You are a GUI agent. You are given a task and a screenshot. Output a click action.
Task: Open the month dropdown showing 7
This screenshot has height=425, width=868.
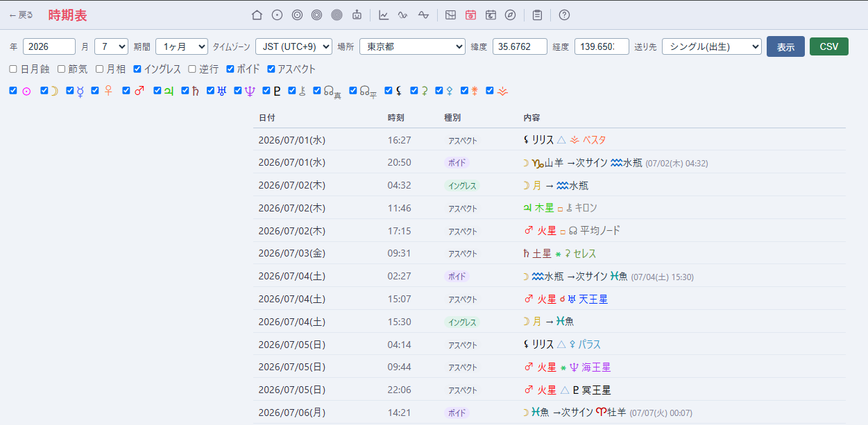point(111,46)
